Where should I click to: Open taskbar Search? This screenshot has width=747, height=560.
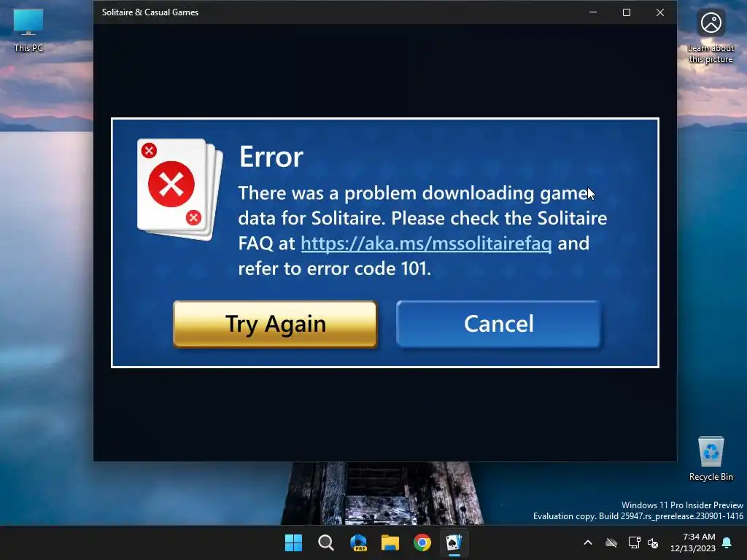click(326, 542)
